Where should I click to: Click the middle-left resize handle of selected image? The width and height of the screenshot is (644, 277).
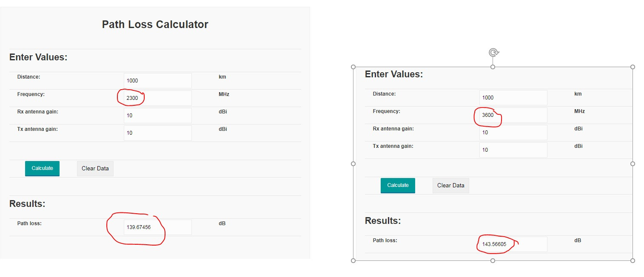click(x=353, y=164)
